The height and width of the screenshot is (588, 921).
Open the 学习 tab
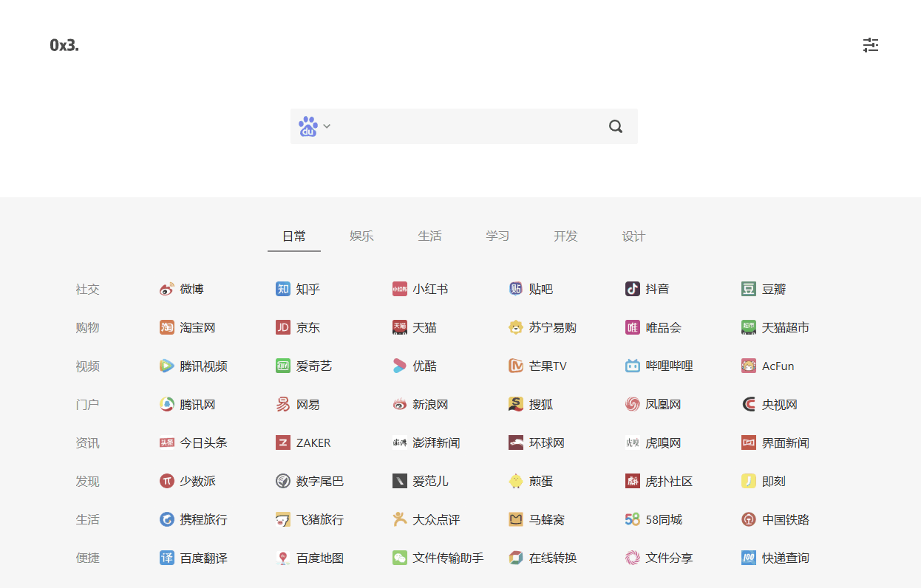coord(498,236)
